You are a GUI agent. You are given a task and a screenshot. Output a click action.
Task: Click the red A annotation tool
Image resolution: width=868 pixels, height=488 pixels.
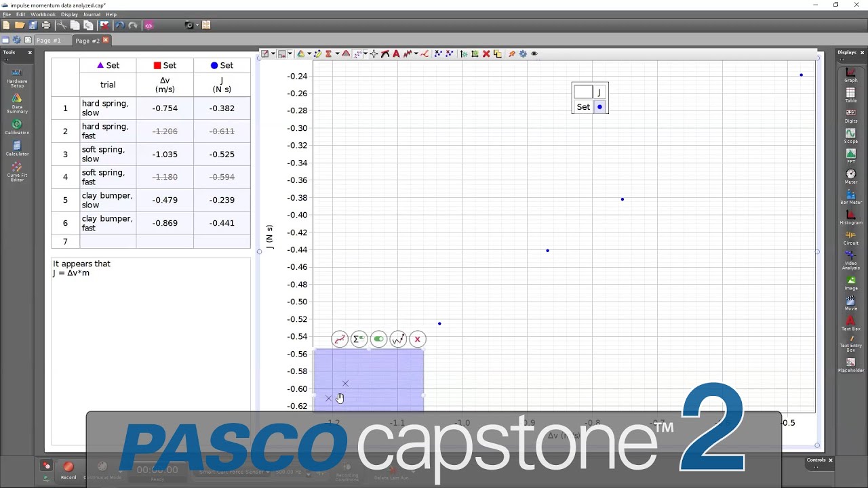pyautogui.click(x=396, y=54)
